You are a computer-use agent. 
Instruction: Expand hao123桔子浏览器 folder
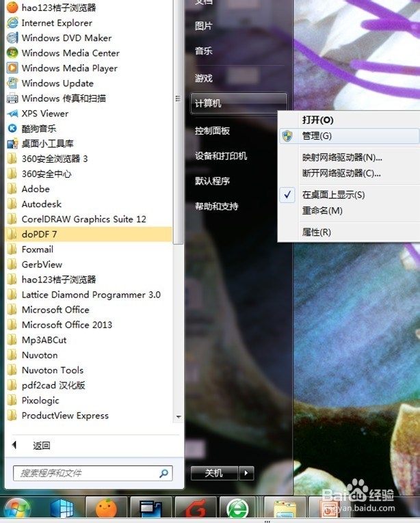[x=89, y=280]
